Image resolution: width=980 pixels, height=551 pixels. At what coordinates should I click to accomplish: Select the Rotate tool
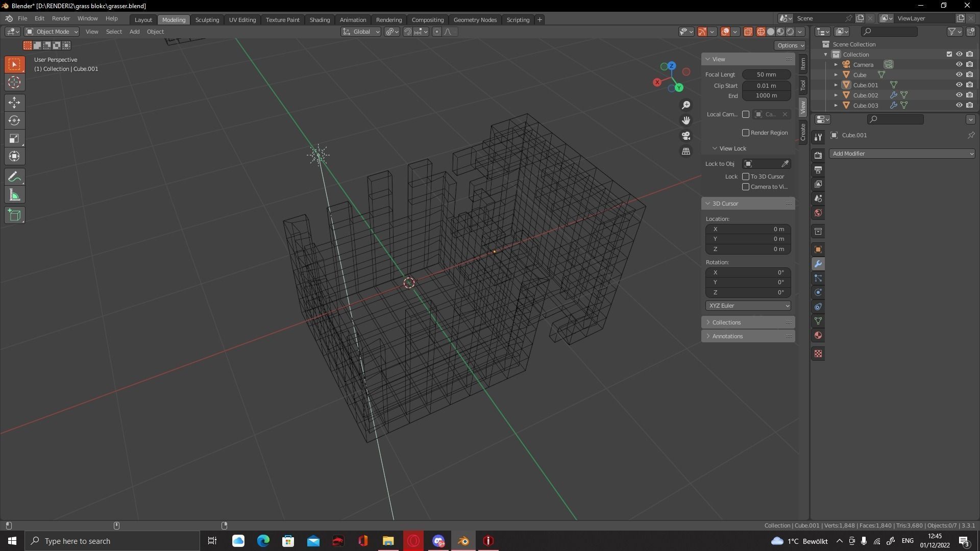(14, 120)
